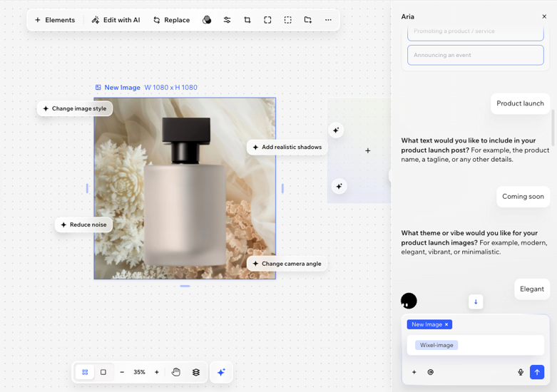Click the Replace button
Viewport: 557px width, 392px height.
point(172,20)
